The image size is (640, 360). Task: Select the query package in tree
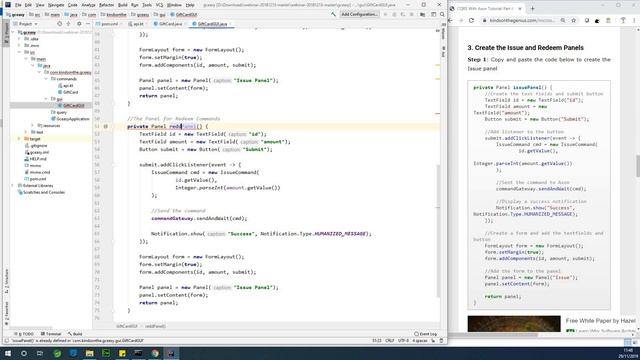[x=59, y=112]
